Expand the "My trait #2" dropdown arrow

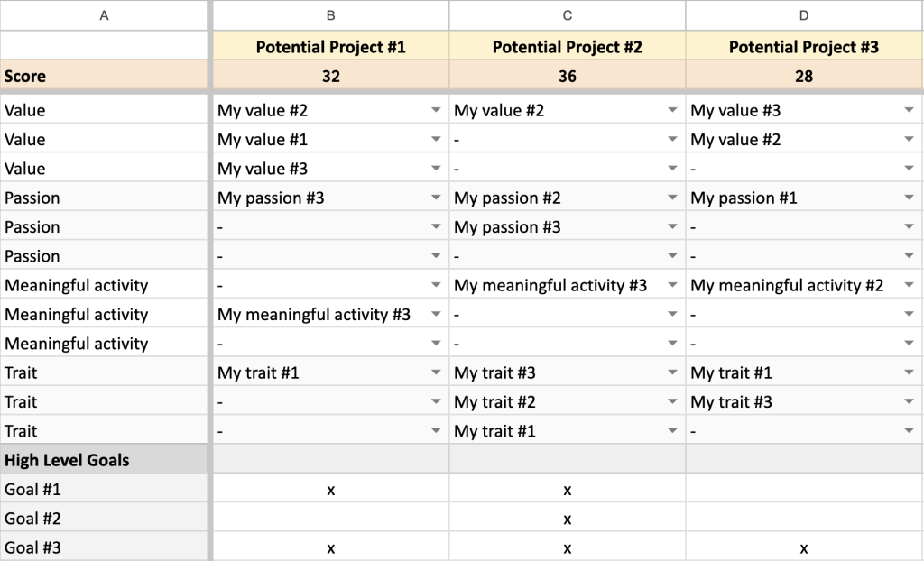(672, 402)
